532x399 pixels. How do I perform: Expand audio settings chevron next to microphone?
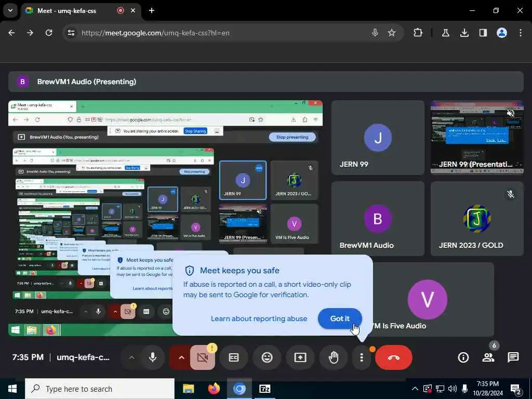(131, 357)
